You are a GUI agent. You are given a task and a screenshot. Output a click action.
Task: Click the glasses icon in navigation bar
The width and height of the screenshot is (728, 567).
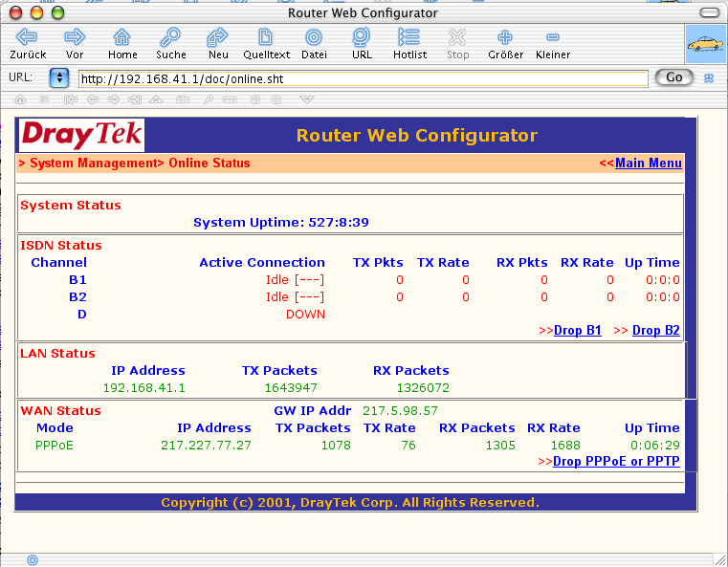[230, 98]
